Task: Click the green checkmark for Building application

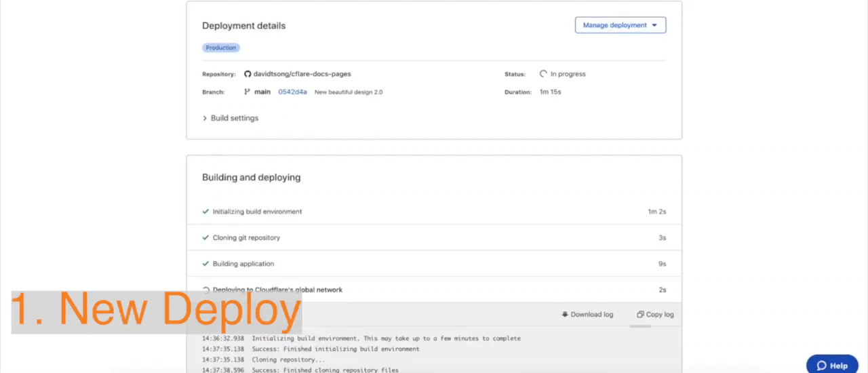Action: click(205, 264)
